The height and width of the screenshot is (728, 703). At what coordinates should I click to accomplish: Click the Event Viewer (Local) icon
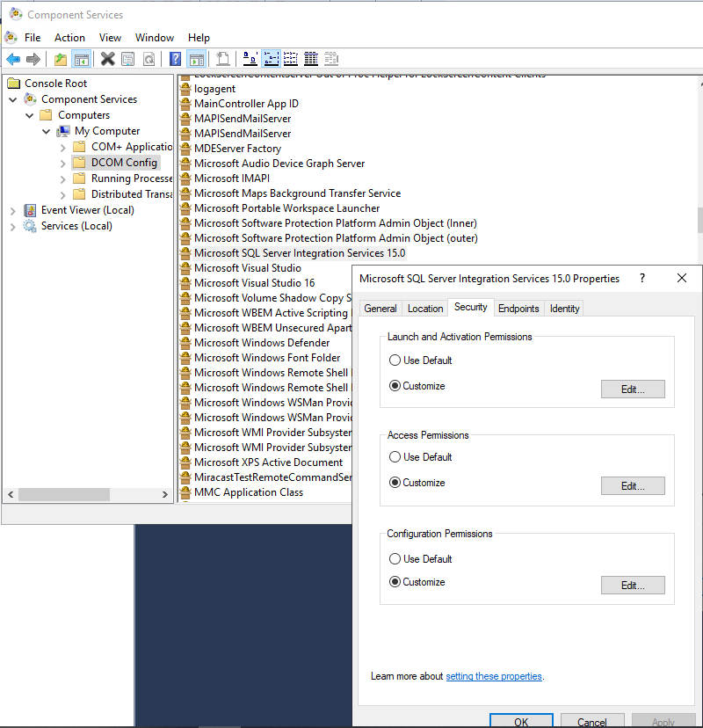pos(30,210)
